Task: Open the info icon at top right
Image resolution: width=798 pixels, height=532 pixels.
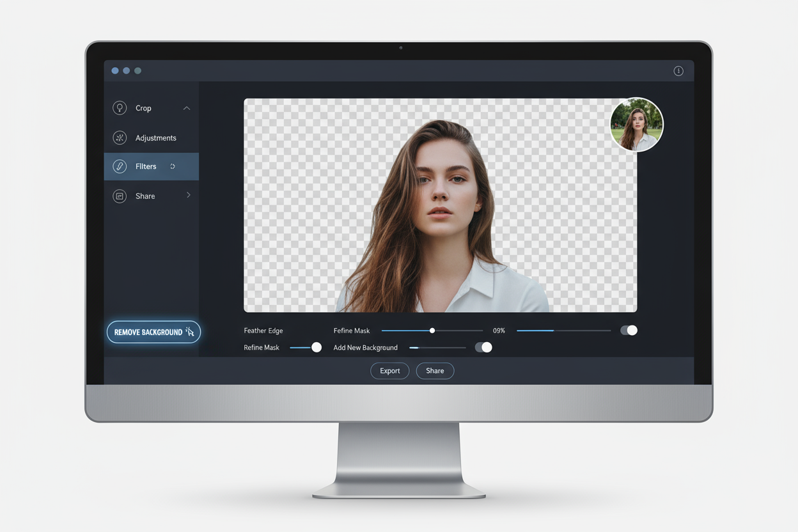Action: pyautogui.click(x=678, y=71)
